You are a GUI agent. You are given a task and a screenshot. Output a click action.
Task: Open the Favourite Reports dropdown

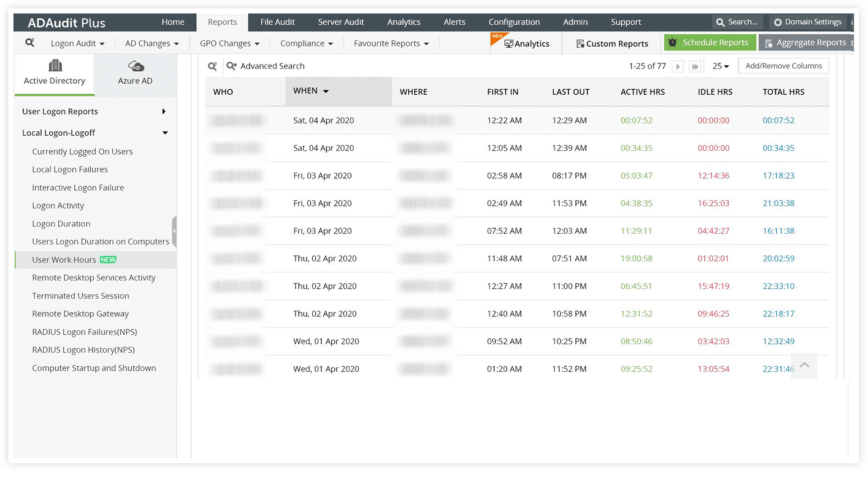coord(391,43)
